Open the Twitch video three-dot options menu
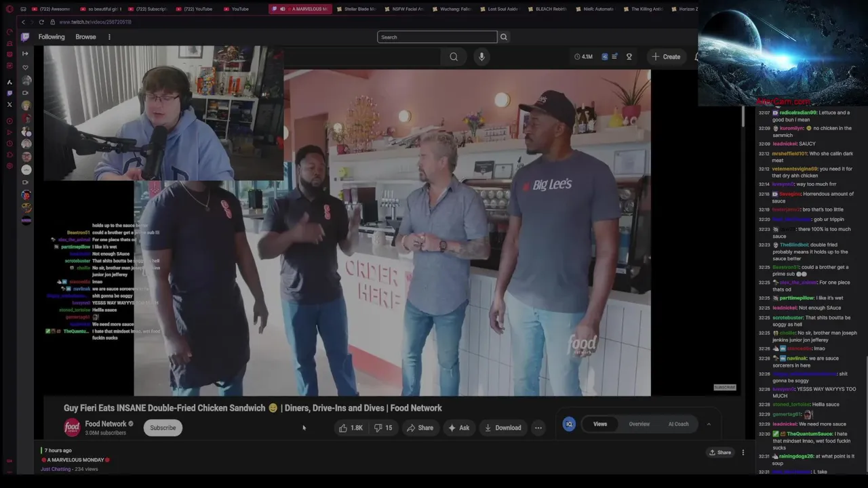This screenshot has width=868, height=488. [x=743, y=452]
